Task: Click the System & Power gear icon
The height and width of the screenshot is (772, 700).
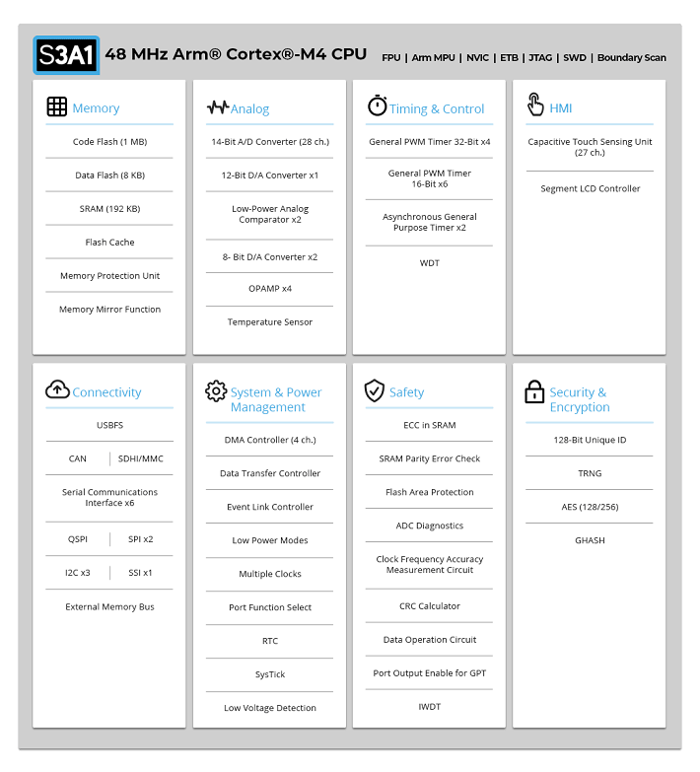Action: (216, 391)
